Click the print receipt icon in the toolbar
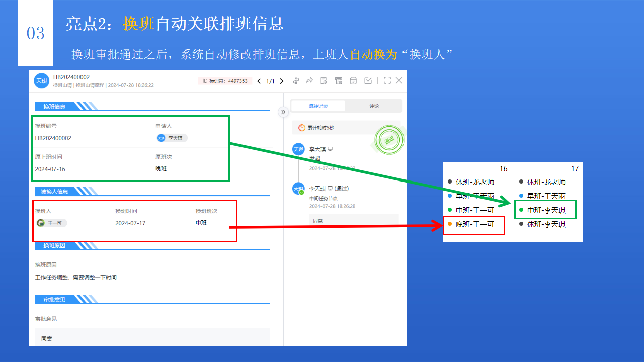This screenshot has height=362, width=644. (x=338, y=80)
